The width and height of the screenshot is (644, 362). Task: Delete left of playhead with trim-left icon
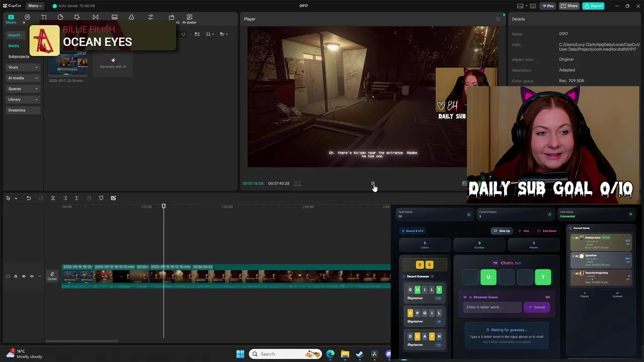point(65,198)
